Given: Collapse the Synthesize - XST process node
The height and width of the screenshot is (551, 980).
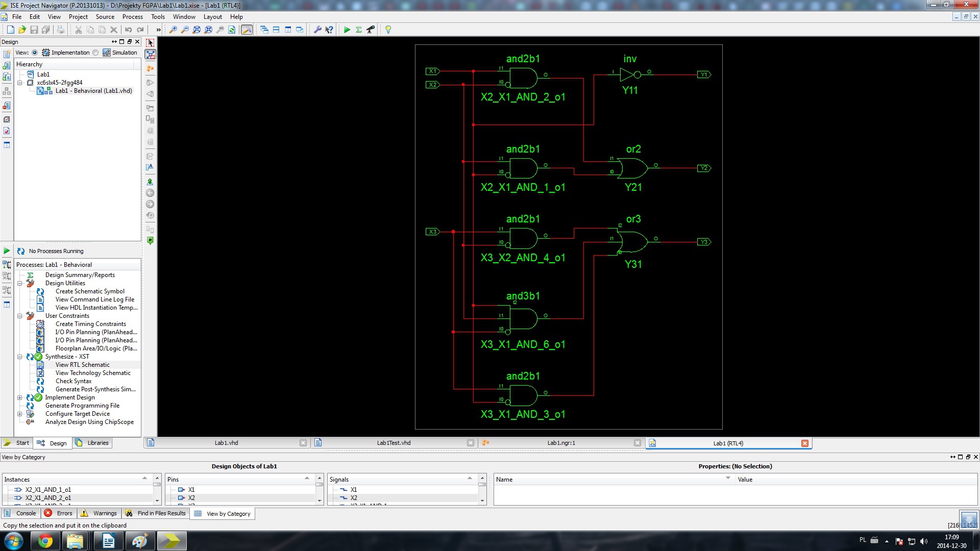Looking at the screenshot, I should 20,357.
